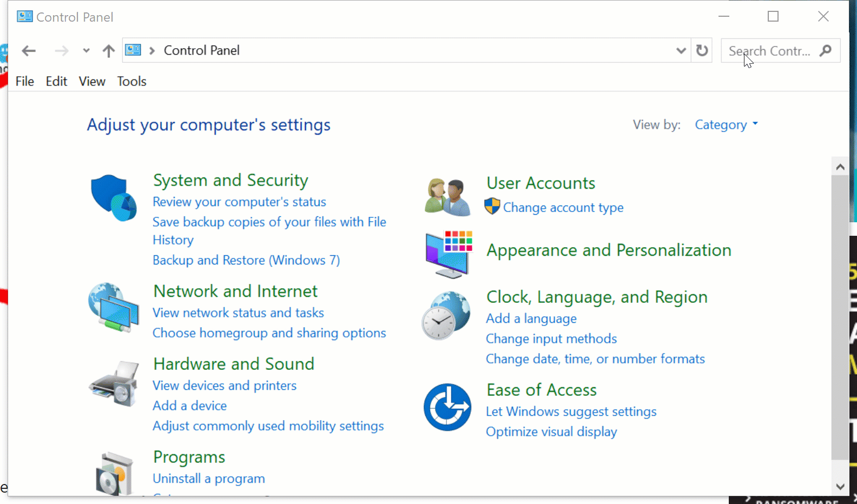Click the User Accounts people icon
This screenshot has width=857, height=504.
447,197
